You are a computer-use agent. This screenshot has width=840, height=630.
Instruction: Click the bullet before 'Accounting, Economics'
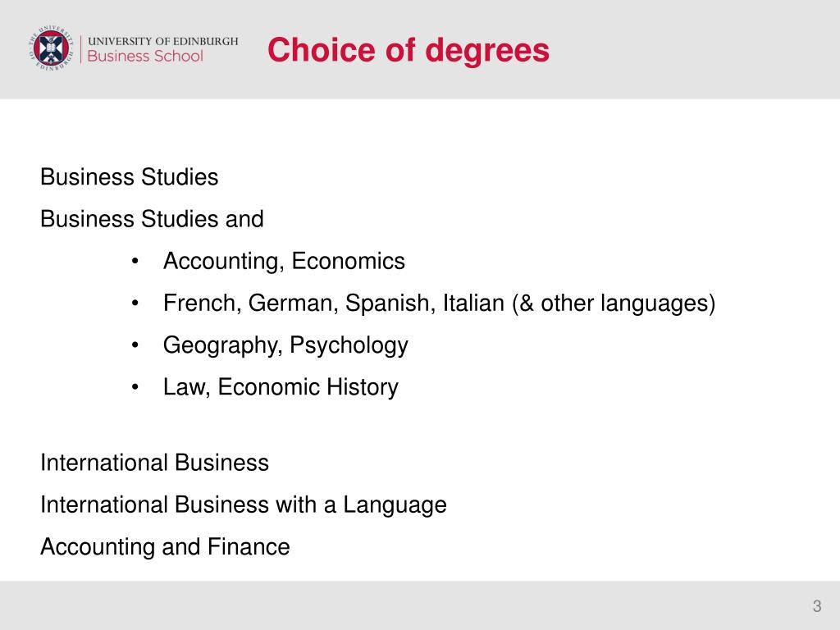(135, 262)
